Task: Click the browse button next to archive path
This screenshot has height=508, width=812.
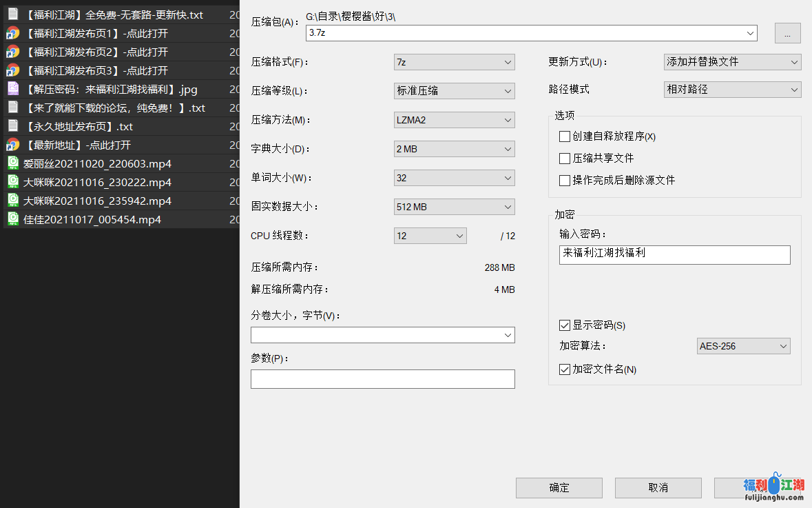Action: coord(787,33)
